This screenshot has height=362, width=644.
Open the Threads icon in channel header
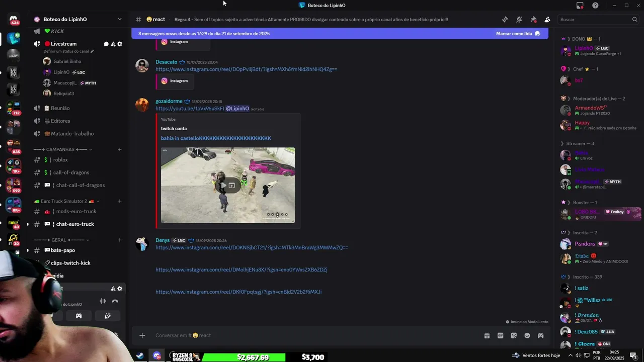(x=505, y=20)
